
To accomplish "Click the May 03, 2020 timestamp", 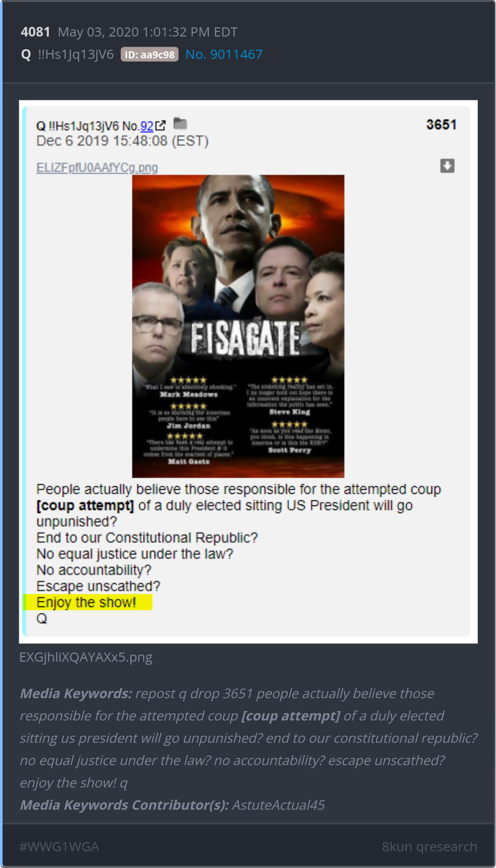I will pyautogui.click(x=148, y=32).
